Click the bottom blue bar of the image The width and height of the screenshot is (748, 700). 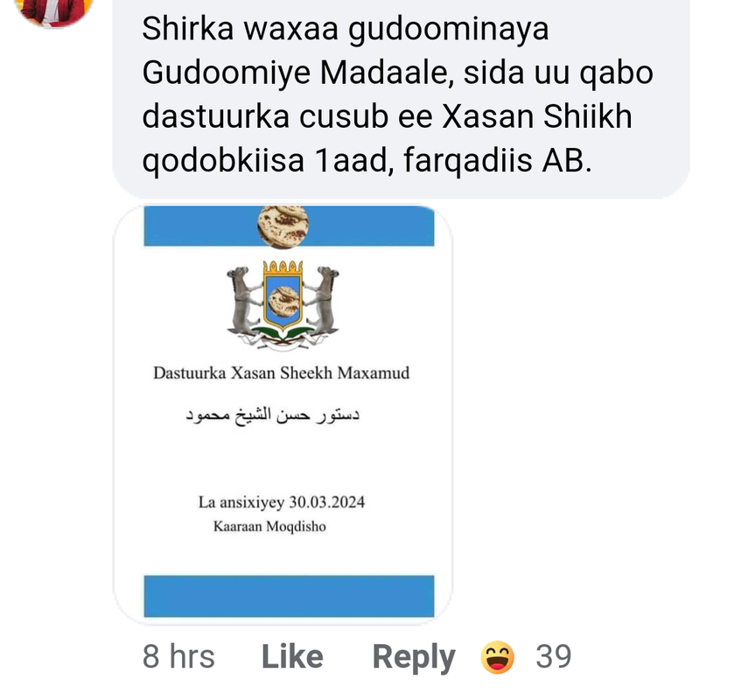[289, 596]
